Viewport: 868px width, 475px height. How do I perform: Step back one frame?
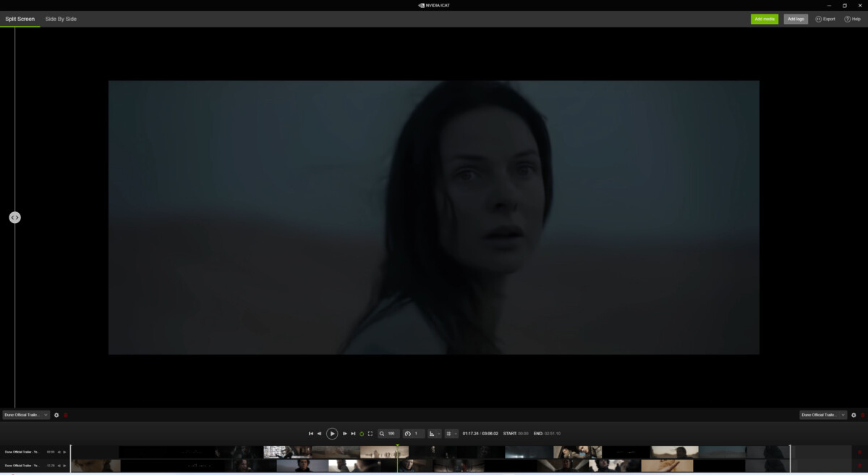(x=319, y=434)
